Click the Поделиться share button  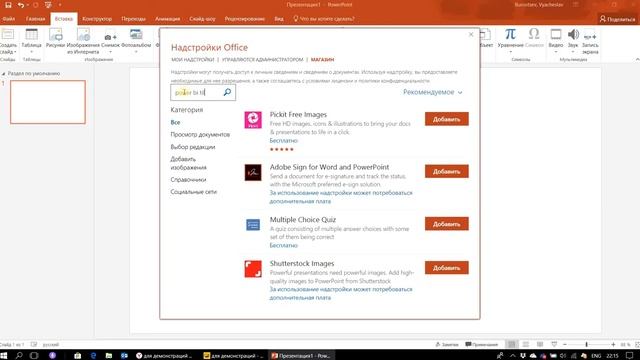pos(618,19)
